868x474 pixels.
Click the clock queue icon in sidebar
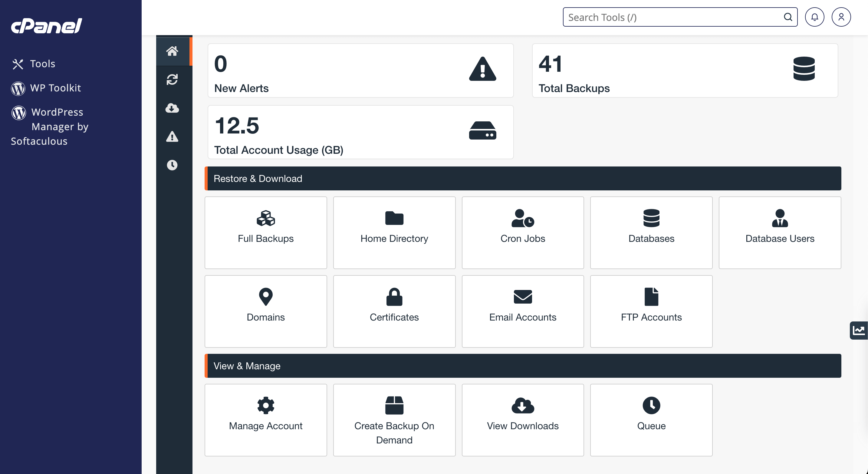pyautogui.click(x=172, y=165)
